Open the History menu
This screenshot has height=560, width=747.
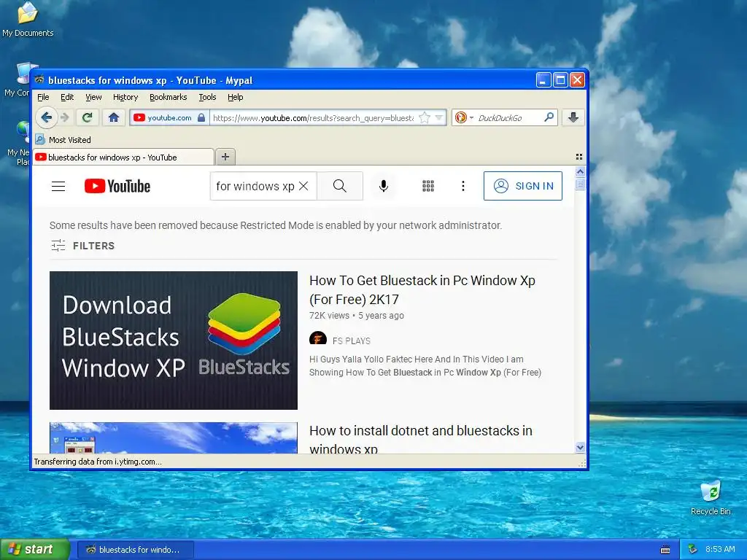tap(125, 97)
